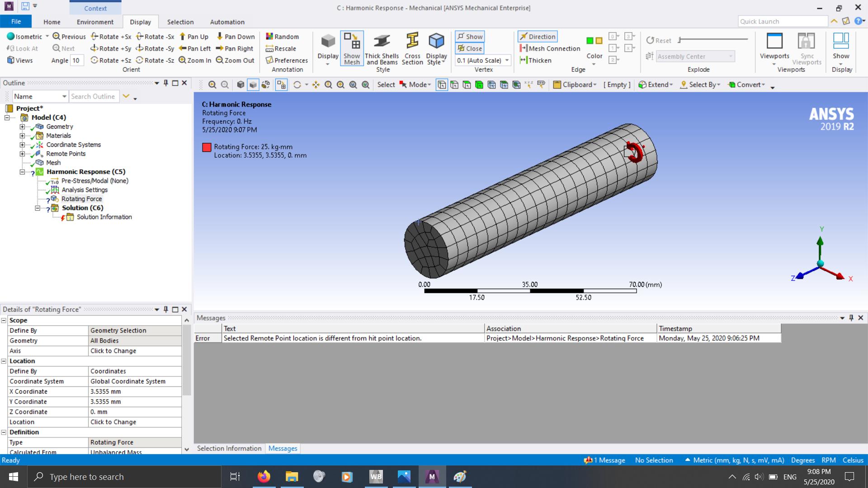868x488 pixels.
Task: Switch to Selection Information tab
Action: tap(229, 448)
